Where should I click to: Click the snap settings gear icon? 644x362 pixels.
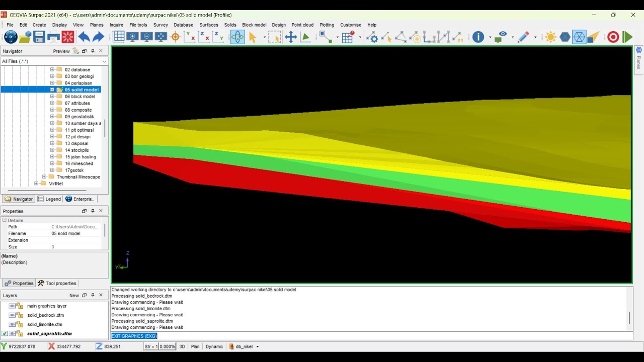(x=372, y=37)
